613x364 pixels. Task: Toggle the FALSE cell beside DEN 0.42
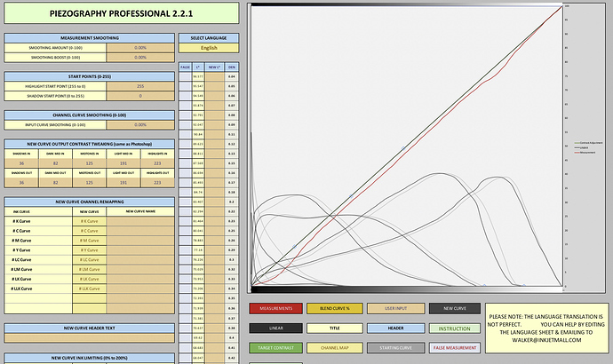[x=186, y=358]
